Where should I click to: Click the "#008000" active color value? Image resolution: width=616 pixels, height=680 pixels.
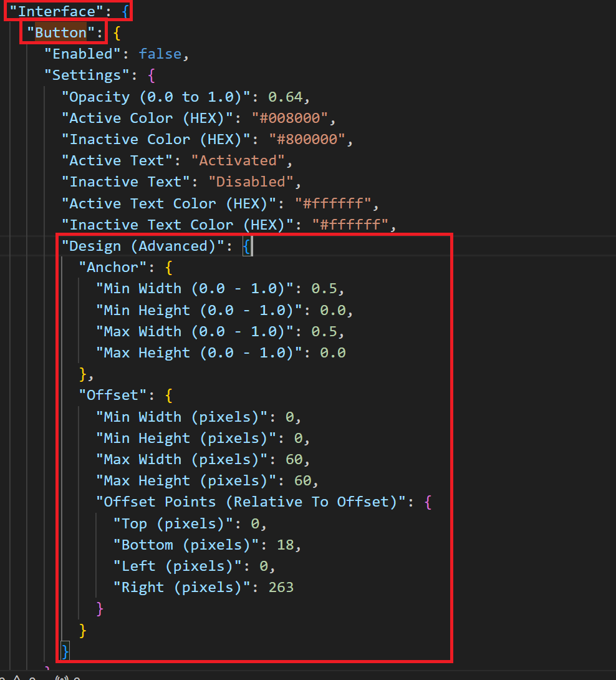(289, 118)
